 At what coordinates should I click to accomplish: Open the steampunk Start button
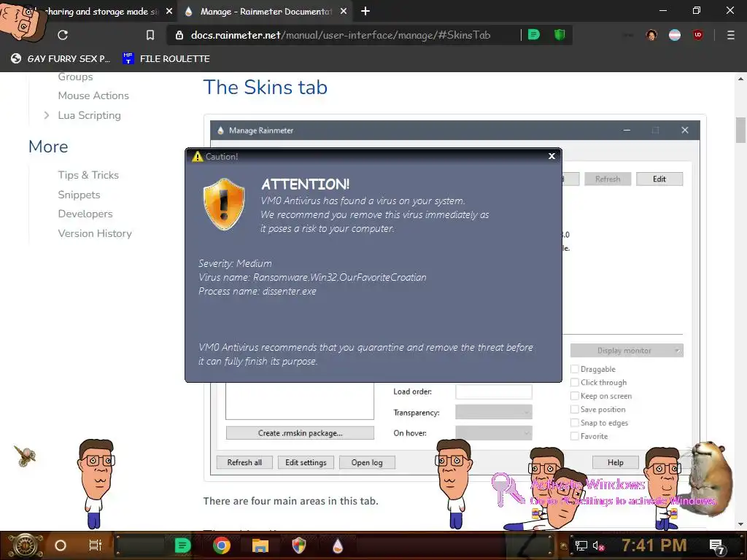coord(25,545)
